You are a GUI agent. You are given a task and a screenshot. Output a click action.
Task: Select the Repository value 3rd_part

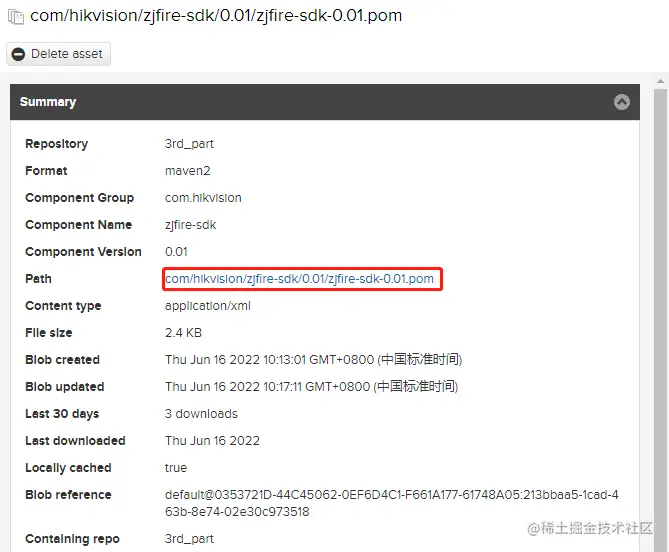(189, 144)
